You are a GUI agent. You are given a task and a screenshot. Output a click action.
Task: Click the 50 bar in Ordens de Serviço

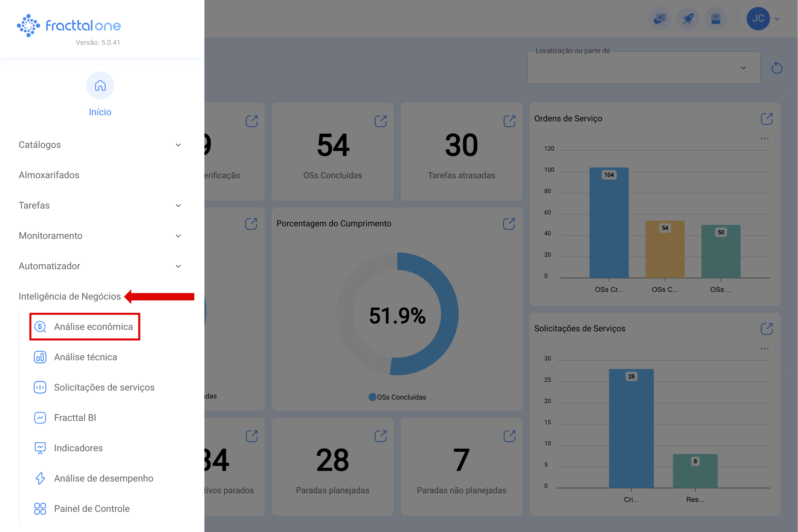[721, 251]
